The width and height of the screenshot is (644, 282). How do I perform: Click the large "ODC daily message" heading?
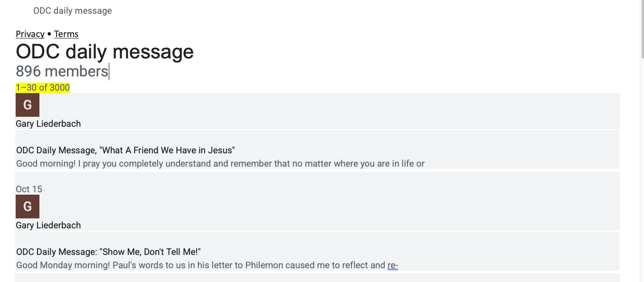click(x=104, y=51)
